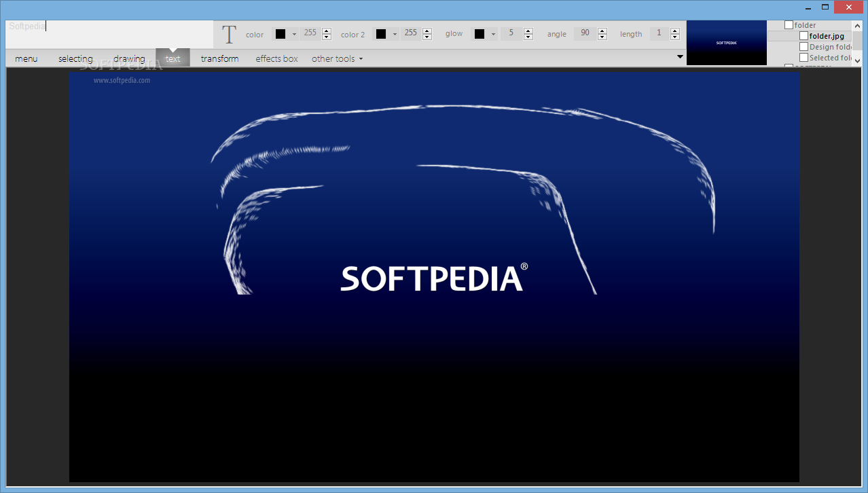Increase the color value with its up arrow
The image size is (868, 493).
[x=327, y=31]
